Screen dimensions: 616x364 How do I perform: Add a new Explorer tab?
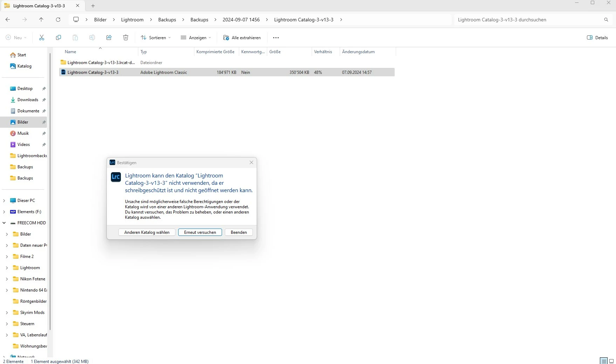point(93,6)
